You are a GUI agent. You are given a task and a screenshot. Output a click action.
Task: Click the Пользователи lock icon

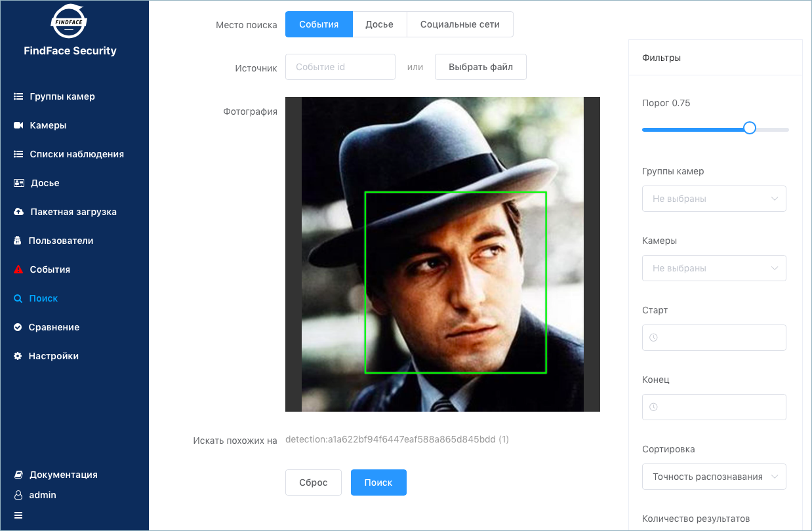pos(18,241)
